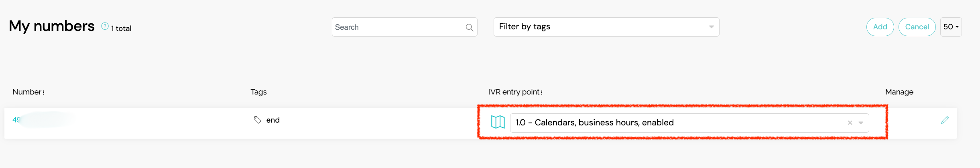Click the Add button

[x=880, y=27]
